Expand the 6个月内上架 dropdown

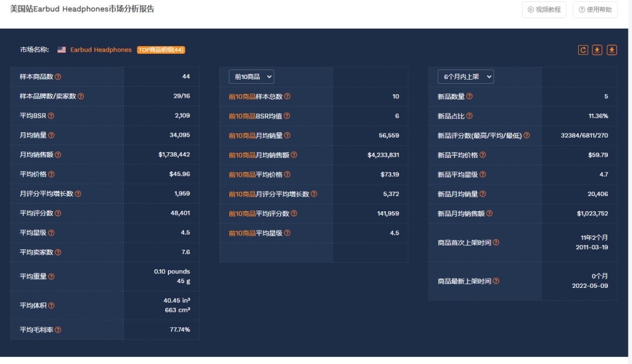[x=465, y=77]
